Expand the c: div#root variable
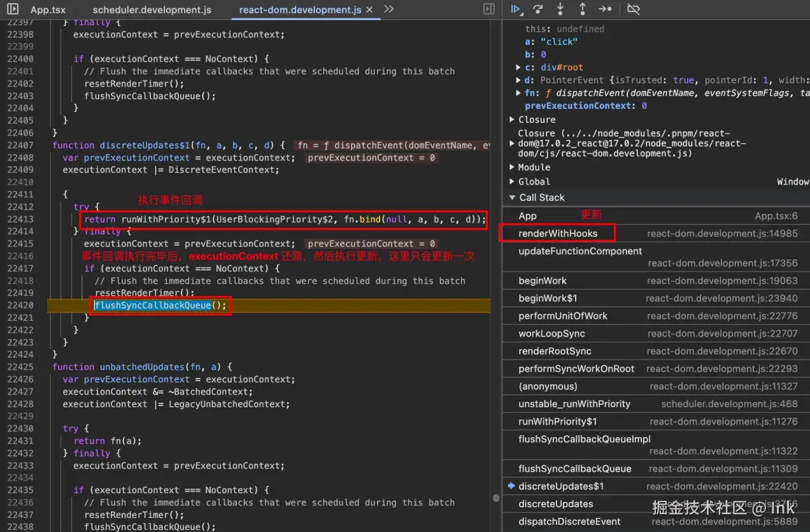Viewport: 810px width, 532px height. click(518, 67)
